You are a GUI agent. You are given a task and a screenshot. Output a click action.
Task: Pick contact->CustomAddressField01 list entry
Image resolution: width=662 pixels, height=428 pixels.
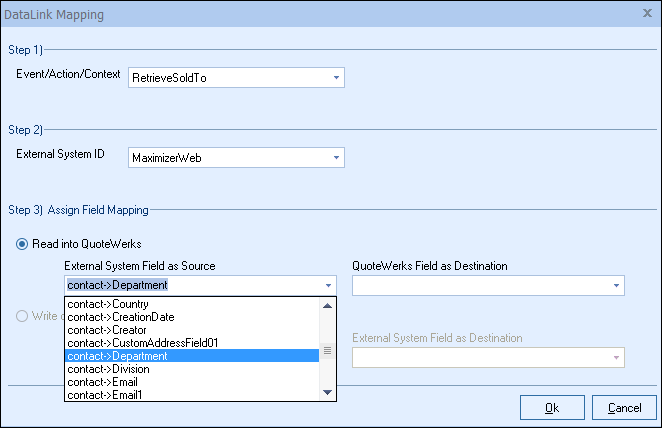tap(190, 342)
